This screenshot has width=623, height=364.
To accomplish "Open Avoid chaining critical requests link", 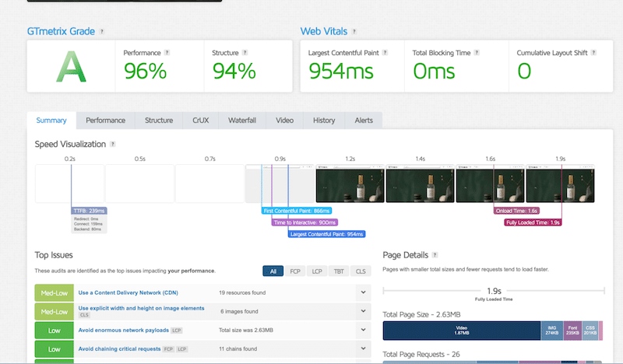I will [118, 349].
